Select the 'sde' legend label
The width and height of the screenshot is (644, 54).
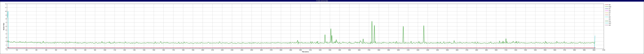610,5
